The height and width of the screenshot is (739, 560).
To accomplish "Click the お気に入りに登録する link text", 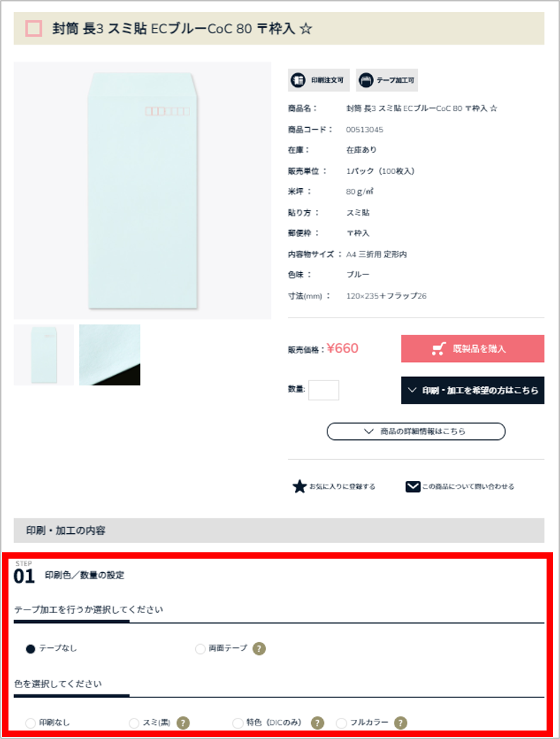I will click(x=342, y=487).
